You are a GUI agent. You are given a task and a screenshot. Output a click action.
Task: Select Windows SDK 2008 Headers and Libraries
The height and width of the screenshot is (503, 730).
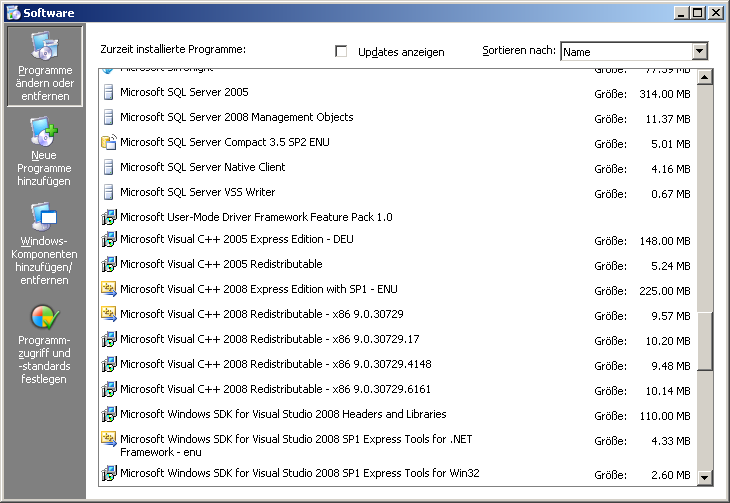(283, 414)
